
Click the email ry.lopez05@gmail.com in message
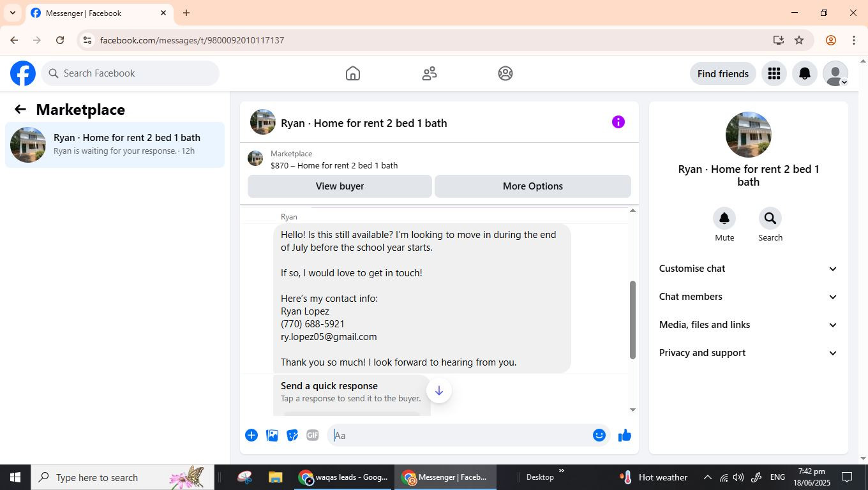[329, 337]
